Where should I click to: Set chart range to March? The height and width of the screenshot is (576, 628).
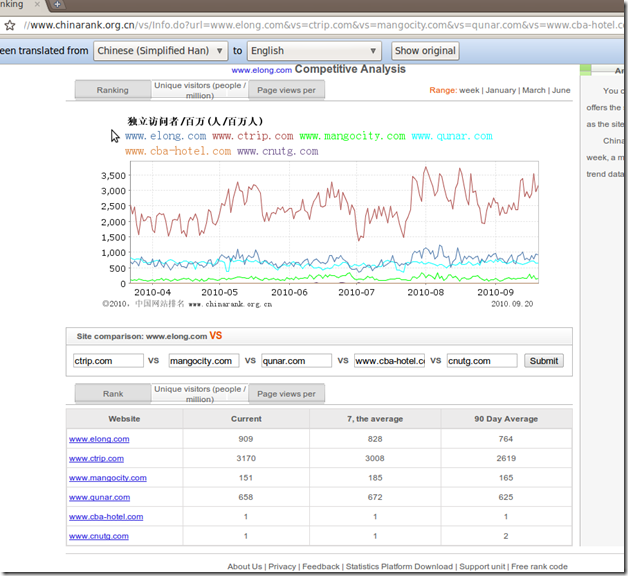533,90
